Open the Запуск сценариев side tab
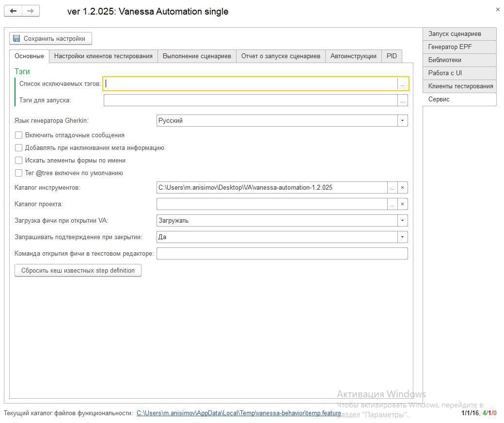The height and width of the screenshot is (423, 504). point(459,34)
